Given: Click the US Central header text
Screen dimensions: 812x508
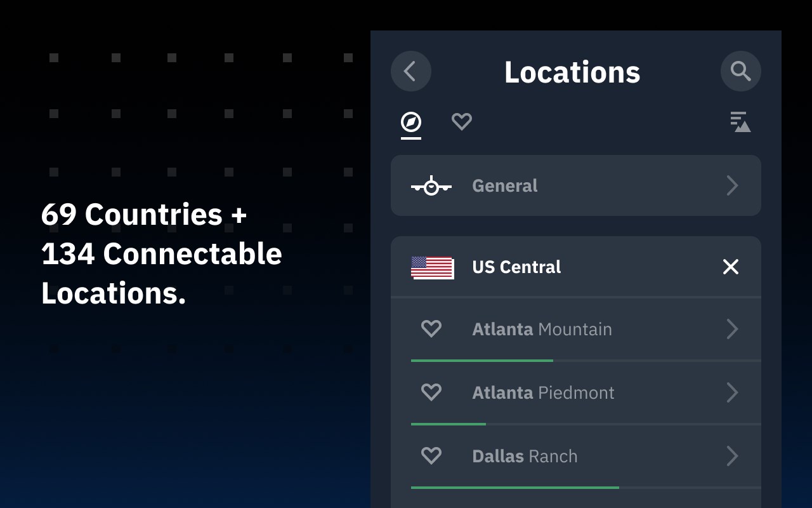Looking at the screenshot, I should [x=516, y=267].
